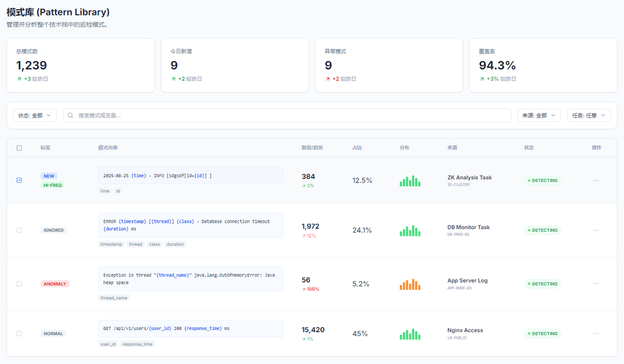624x364 pixels.
Task: Uncheck the checkbox for the ZK Analysis Task row
Action: point(19,180)
